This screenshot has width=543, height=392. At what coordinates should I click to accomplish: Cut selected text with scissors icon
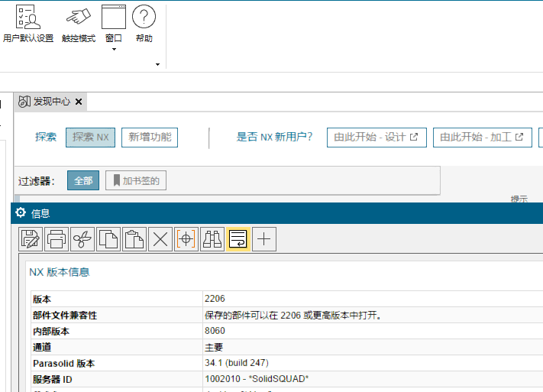coord(82,239)
